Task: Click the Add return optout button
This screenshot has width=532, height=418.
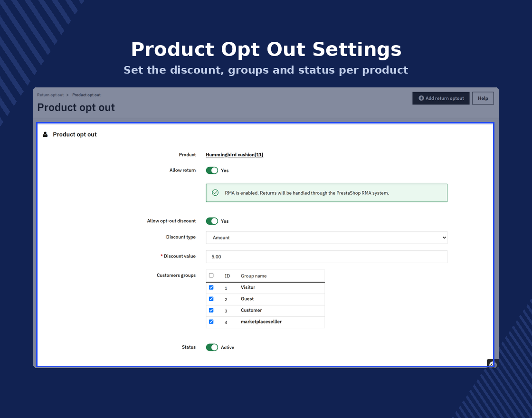Action: [441, 98]
